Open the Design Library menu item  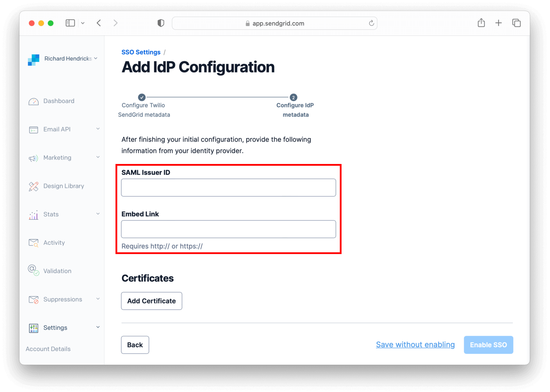[x=64, y=186]
